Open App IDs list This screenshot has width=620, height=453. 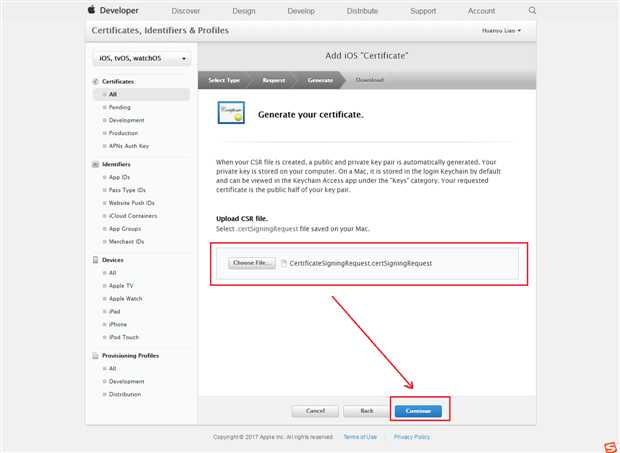[119, 177]
